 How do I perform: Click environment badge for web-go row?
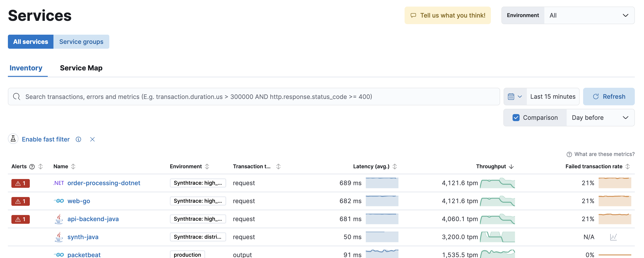coord(198,201)
